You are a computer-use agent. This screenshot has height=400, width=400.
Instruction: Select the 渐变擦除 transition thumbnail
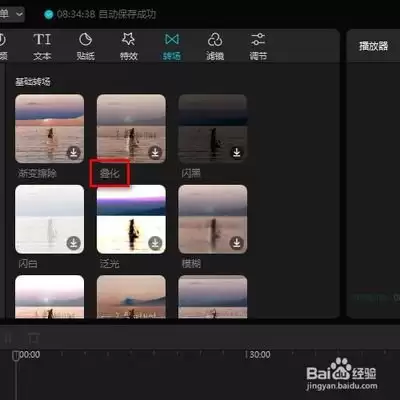pos(50,129)
